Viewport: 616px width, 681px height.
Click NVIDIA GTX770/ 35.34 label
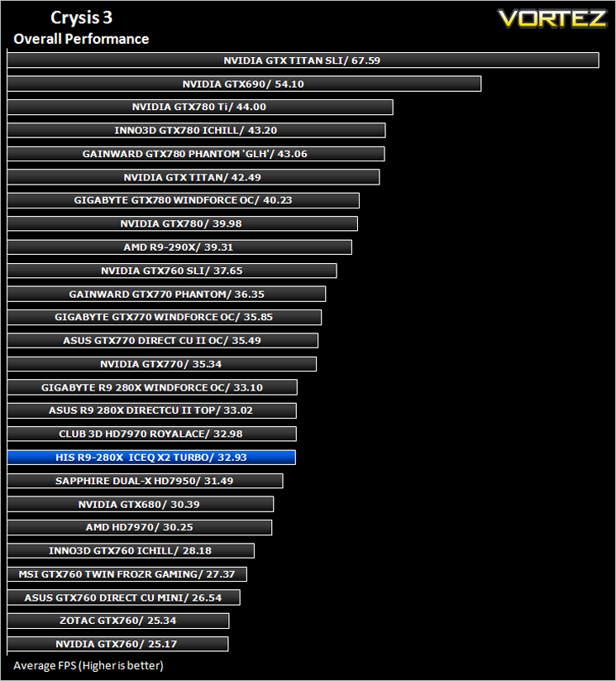click(161, 364)
